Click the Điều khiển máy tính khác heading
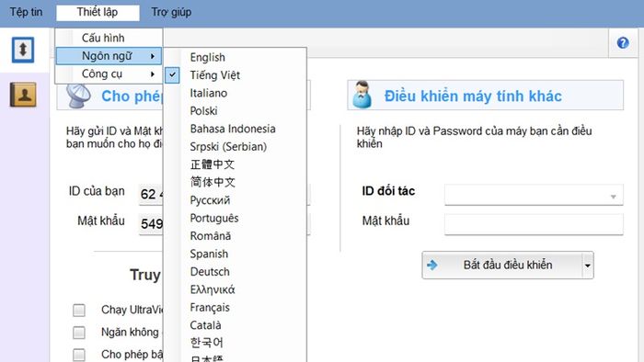This screenshot has width=644, height=362. [473, 96]
